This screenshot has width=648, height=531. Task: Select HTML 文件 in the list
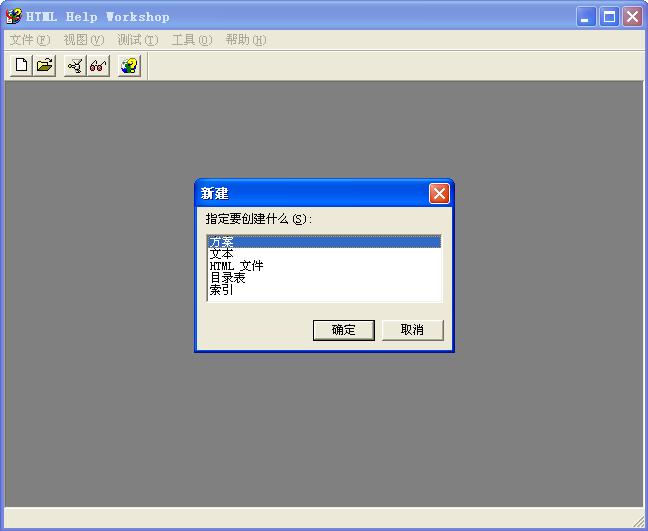[324, 266]
